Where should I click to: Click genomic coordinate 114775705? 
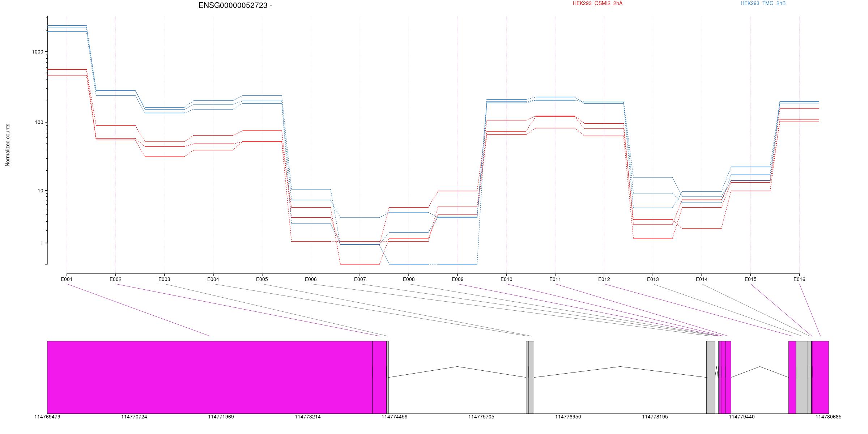click(481, 417)
